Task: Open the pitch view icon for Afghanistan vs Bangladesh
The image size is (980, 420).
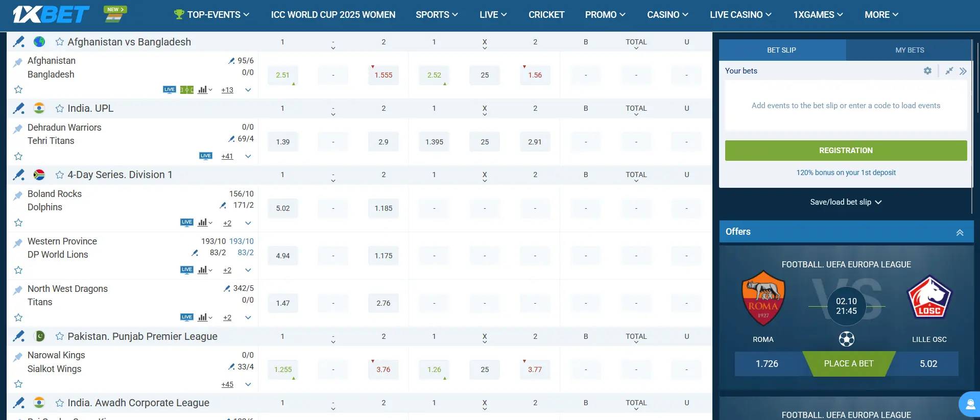Action: click(x=186, y=90)
